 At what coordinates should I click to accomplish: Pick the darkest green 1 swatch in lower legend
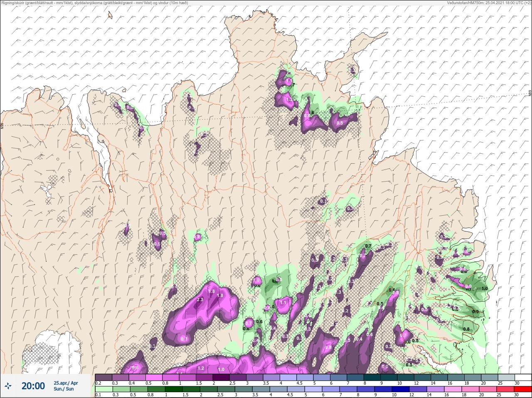click(174, 389)
